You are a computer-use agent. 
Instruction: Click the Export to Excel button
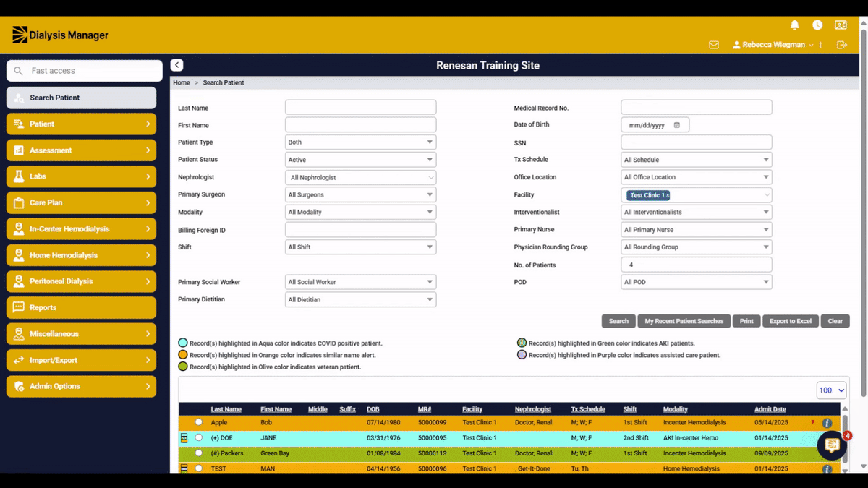[791, 321]
